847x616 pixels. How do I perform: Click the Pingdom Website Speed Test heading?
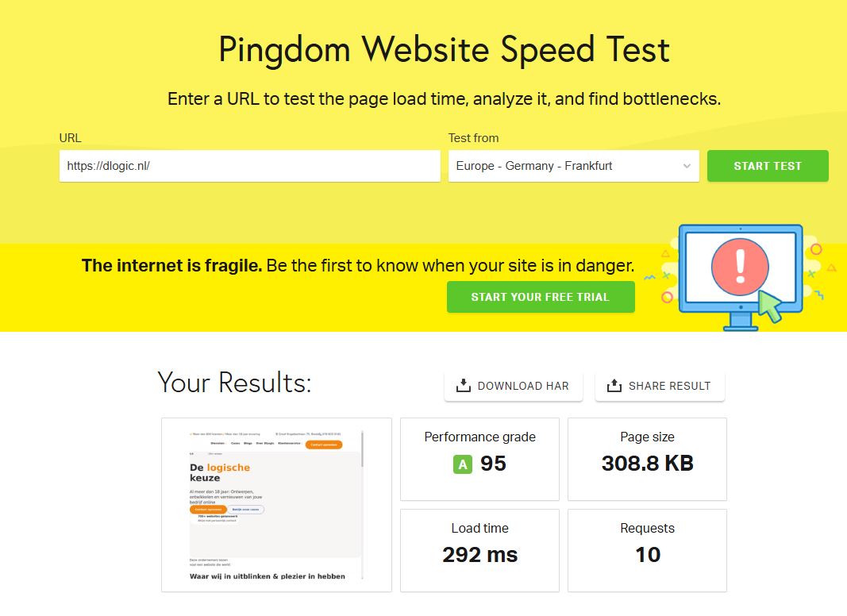click(x=444, y=50)
